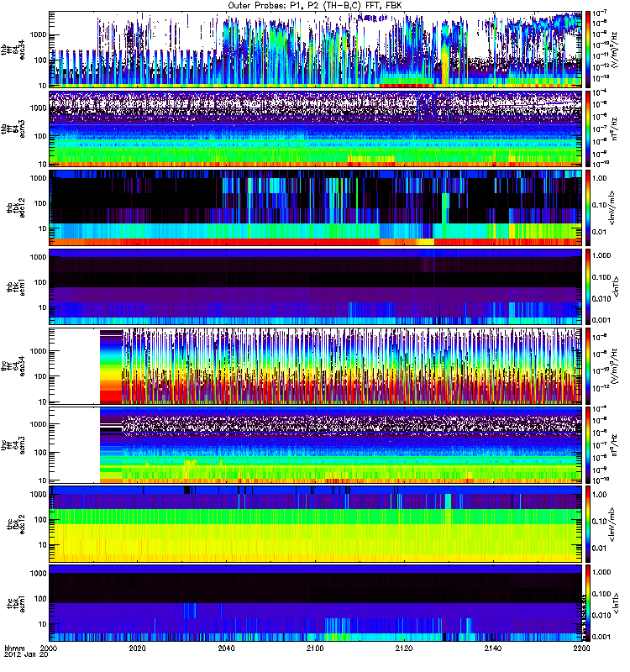
Task: Click the thb scm3 spectrogram color bar
Action: pyautogui.click(x=588, y=129)
